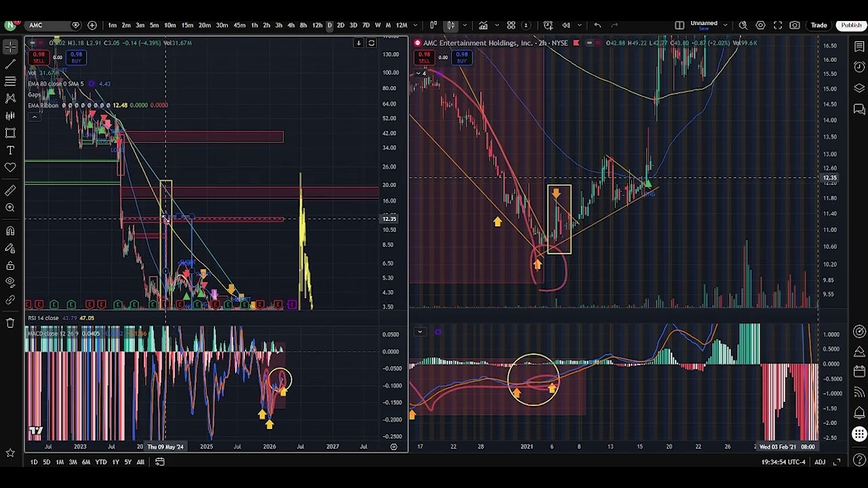Screen dimensions: 868x488
Task: Open left chart time axis settings
Action: tap(393, 447)
